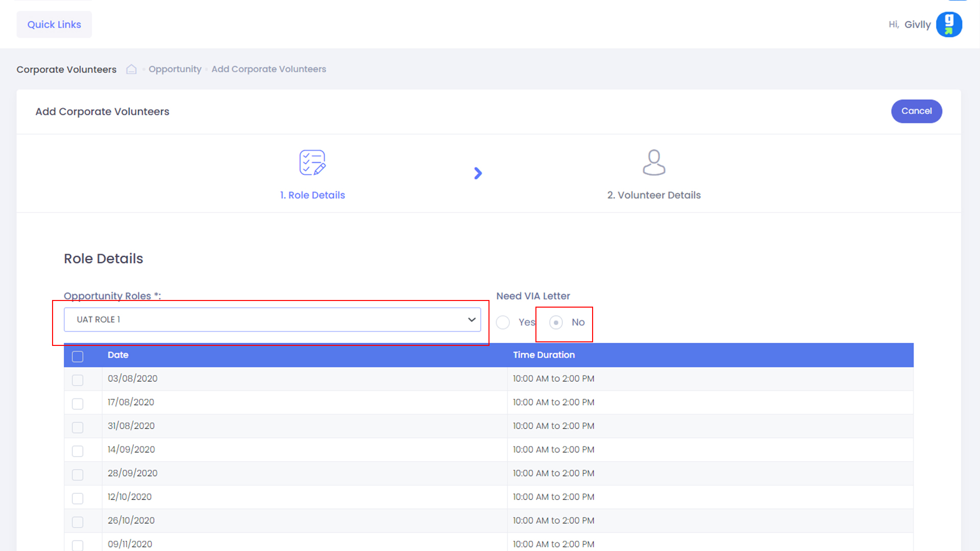The width and height of the screenshot is (980, 551).
Task: Select the No radio for VIA Letter
Action: click(556, 322)
